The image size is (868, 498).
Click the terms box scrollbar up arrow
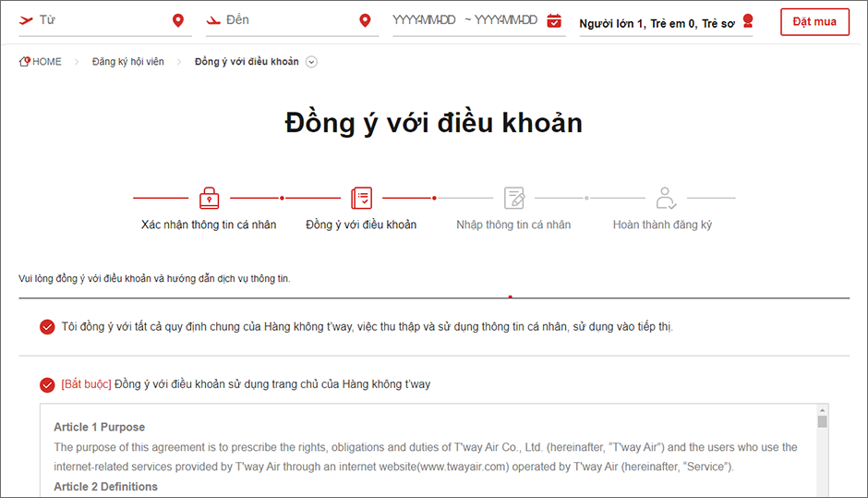pos(822,411)
